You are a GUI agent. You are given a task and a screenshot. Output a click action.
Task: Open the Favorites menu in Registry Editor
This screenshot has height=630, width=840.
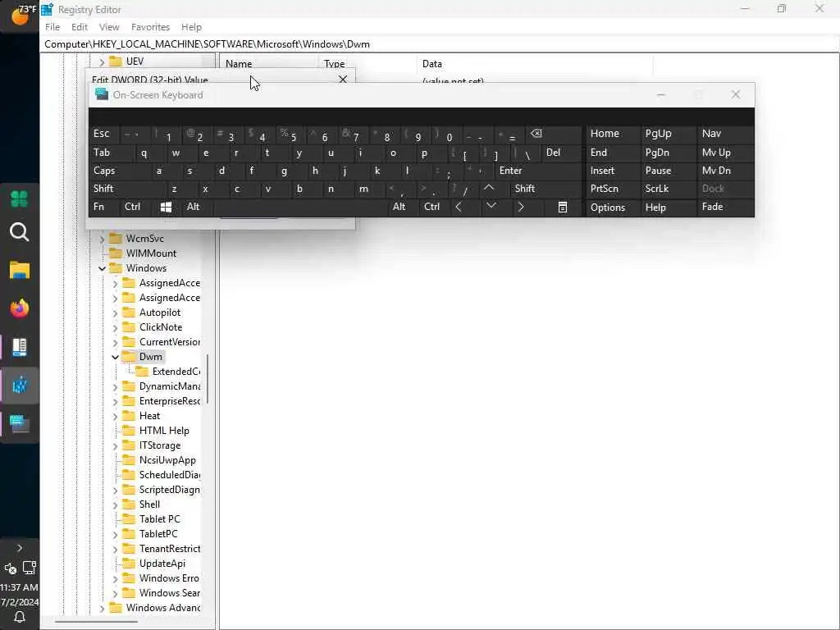coord(151,27)
